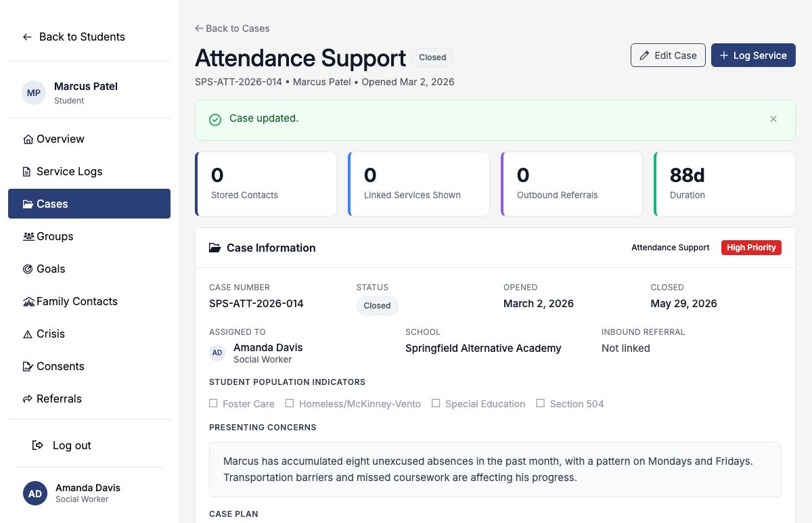The image size is (812, 523).
Task: Click the pencil icon on Edit Case
Action: coord(644,55)
